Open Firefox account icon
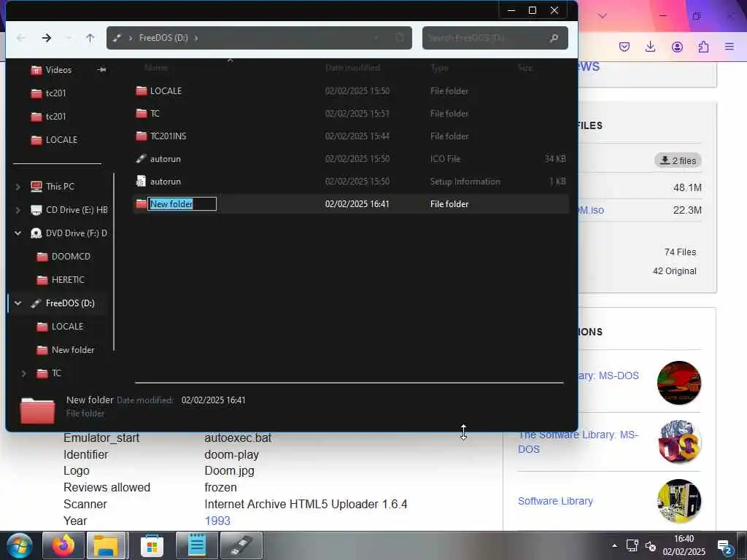Image resolution: width=747 pixels, height=560 pixels. coord(677,46)
